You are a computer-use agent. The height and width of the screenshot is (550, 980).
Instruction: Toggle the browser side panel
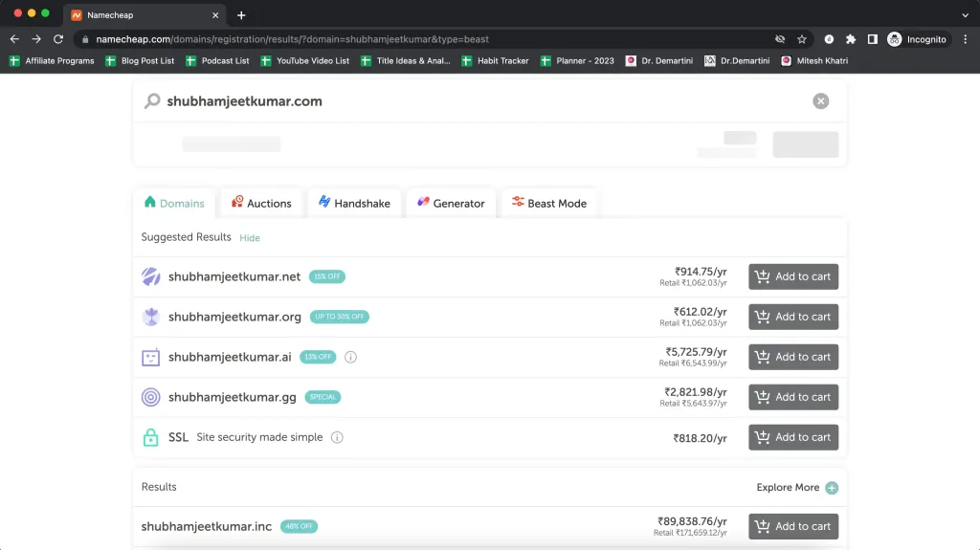(873, 39)
